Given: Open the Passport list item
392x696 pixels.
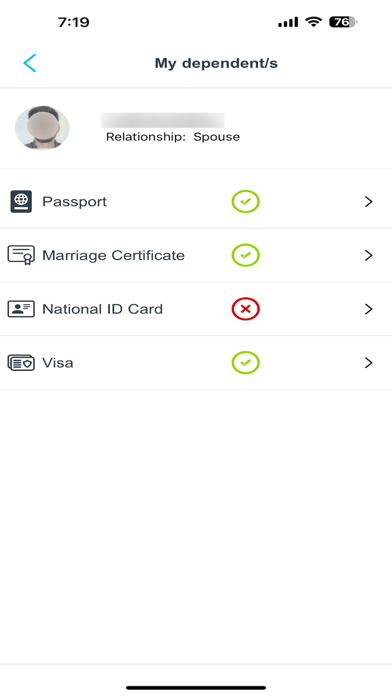Looking at the screenshot, I should click(x=196, y=202).
